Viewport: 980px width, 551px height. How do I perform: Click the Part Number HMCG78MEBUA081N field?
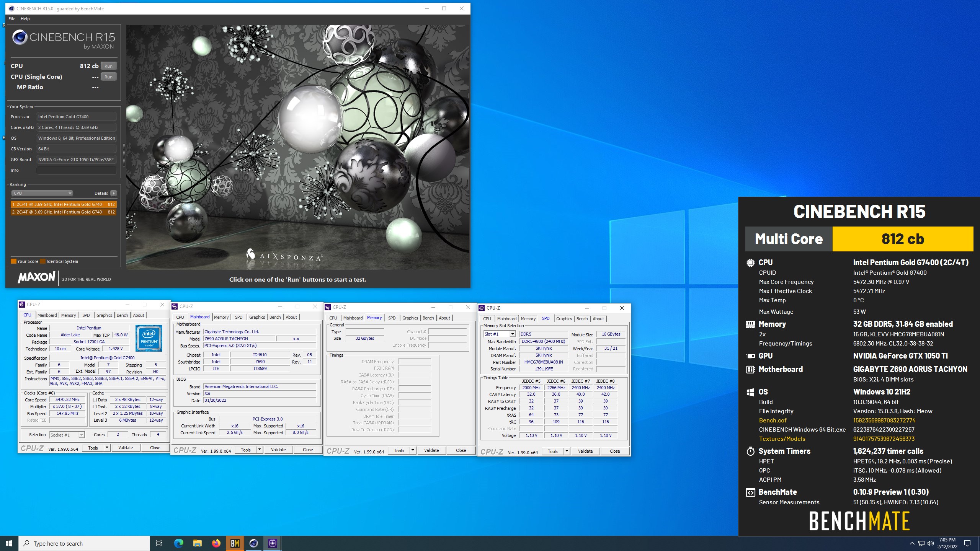coord(544,362)
